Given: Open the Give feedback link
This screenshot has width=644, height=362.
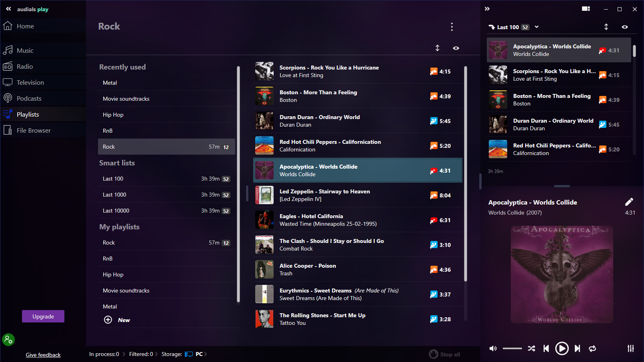Looking at the screenshot, I should 43,355.
